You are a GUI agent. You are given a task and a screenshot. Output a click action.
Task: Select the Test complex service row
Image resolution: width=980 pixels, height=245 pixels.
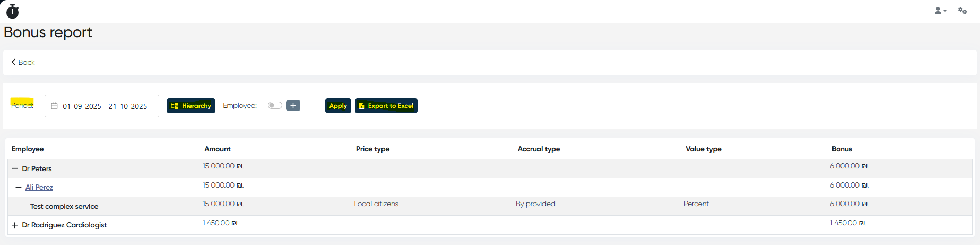[64, 206]
